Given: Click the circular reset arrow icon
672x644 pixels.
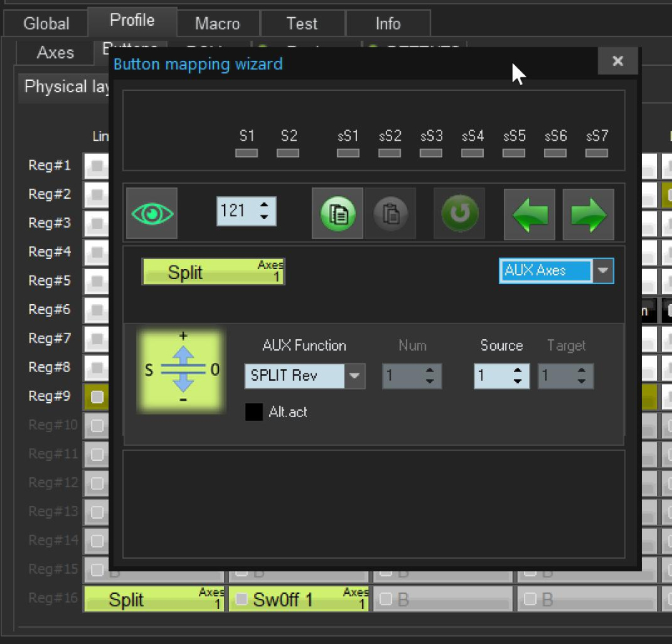Looking at the screenshot, I should tap(459, 213).
